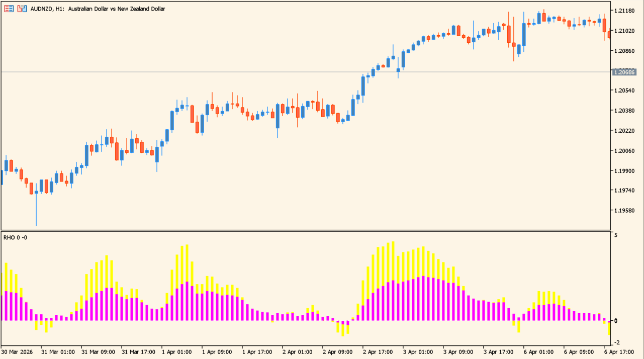Select the current price label 1.20686

(x=625, y=72)
